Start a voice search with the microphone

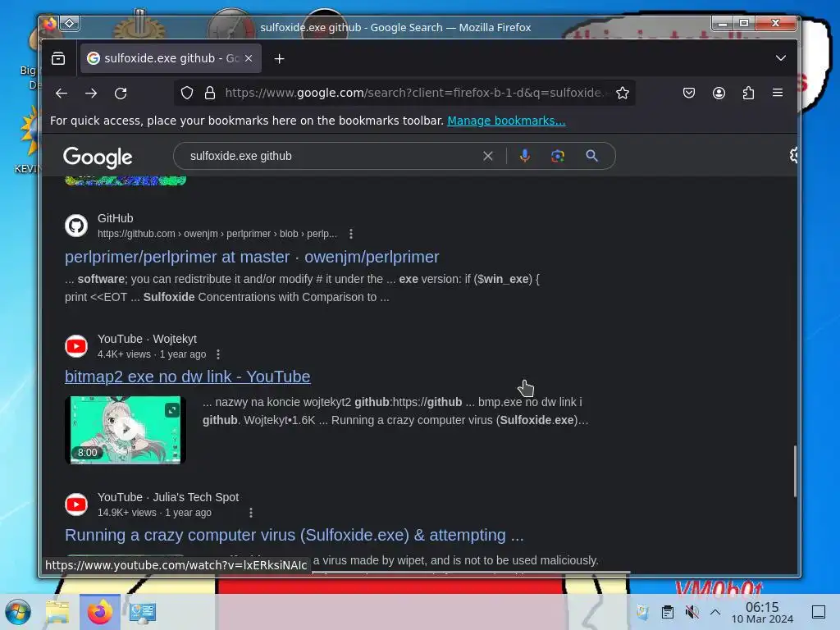point(525,156)
